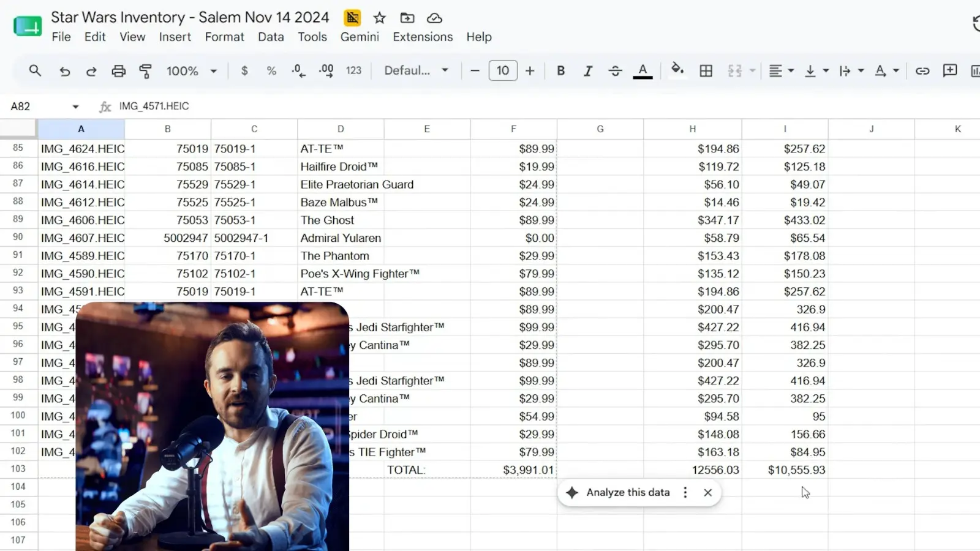Select column A header

(x=81, y=129)
